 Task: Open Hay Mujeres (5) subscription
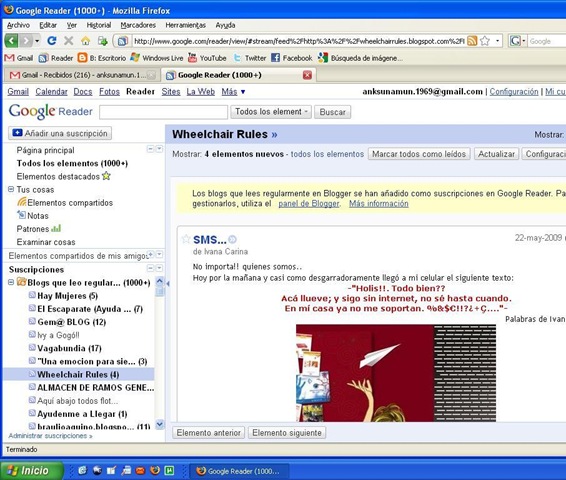[x=68, y=296]
